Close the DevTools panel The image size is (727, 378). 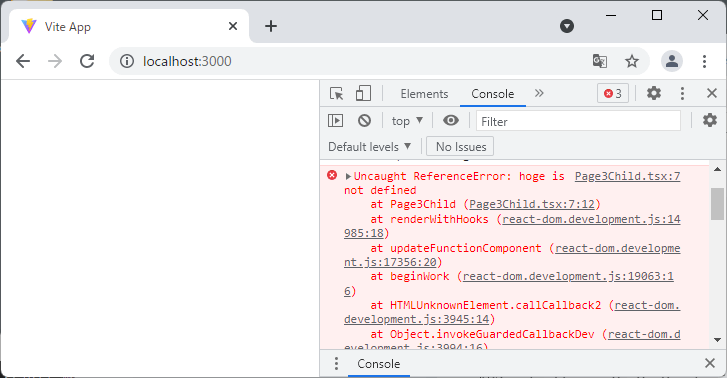(x=712, y=93)
